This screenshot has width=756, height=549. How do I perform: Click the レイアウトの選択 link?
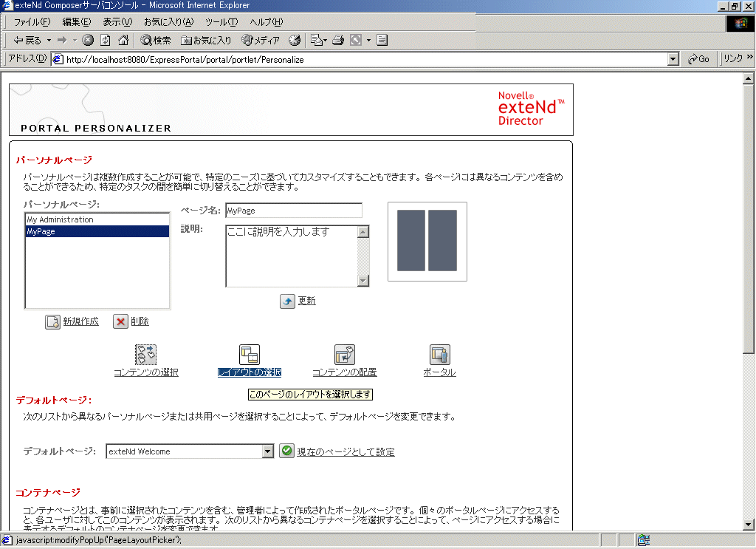point(250,372)
